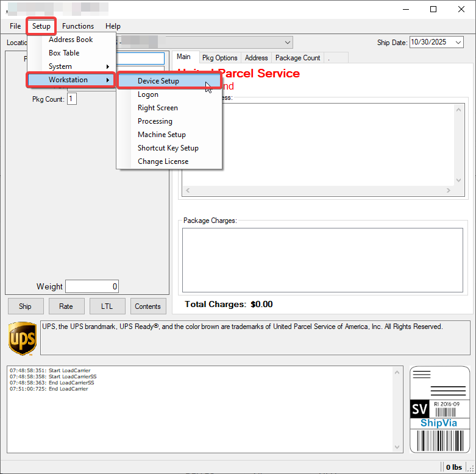Switch to the Address tab
Viewport: 476px width, 474px height.
pos(256,58)
